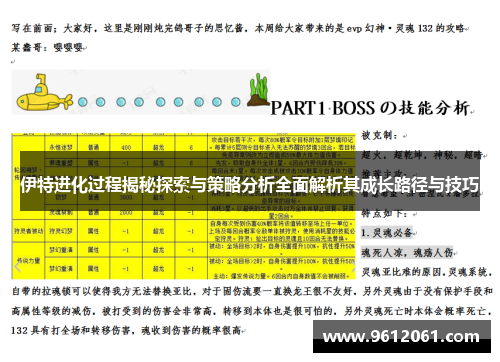This screenshot has width=500, height=362.
Task: Open the article titled 伊特进化过程揭秘探索与策略分析
Action: click(x=250, y=185)
